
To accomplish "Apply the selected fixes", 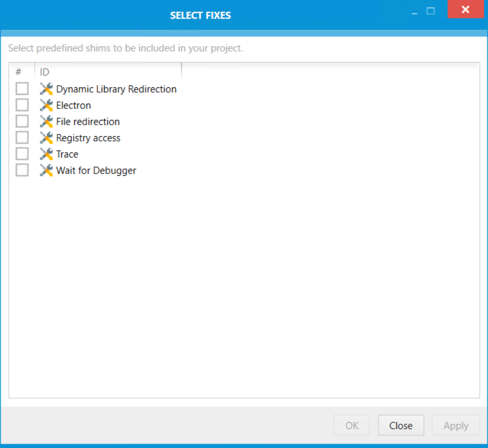I will click(x=455, y=425).
